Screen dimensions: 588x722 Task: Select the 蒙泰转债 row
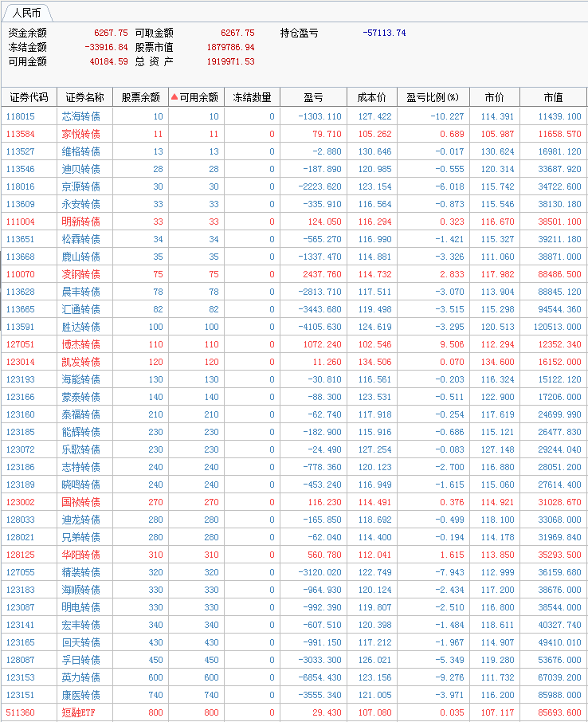[x=294, y=397]
